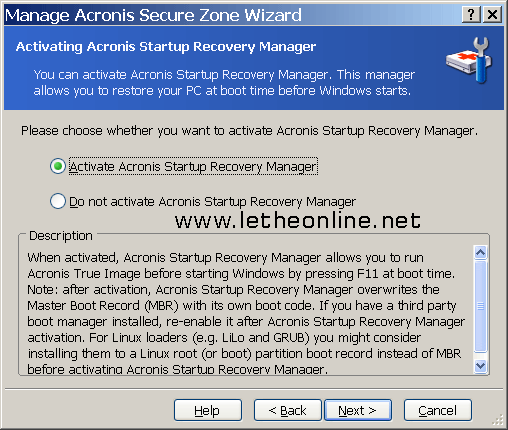Click the description scrollbar thumb
Screen dimensions: 508x430
tap(480, 306)
